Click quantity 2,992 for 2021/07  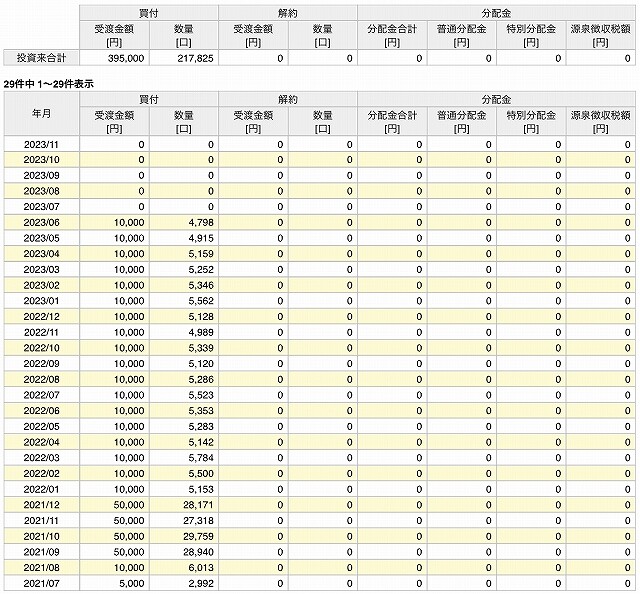201,583
